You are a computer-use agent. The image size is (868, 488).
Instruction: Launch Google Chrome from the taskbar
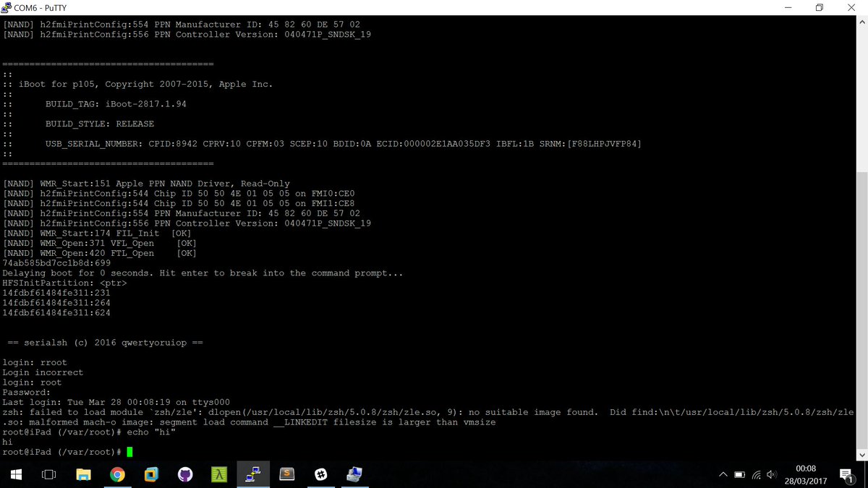[x=118, y=475]
